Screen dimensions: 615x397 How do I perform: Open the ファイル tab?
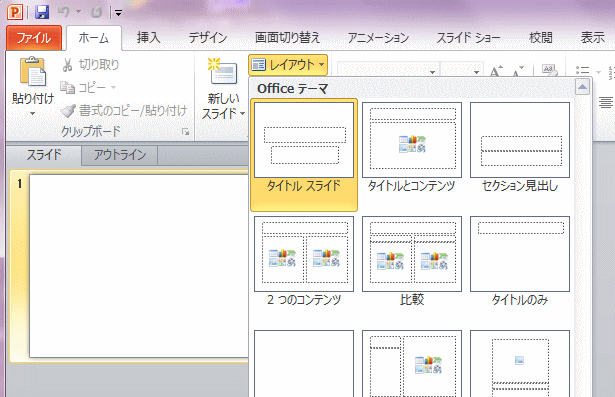34,38
